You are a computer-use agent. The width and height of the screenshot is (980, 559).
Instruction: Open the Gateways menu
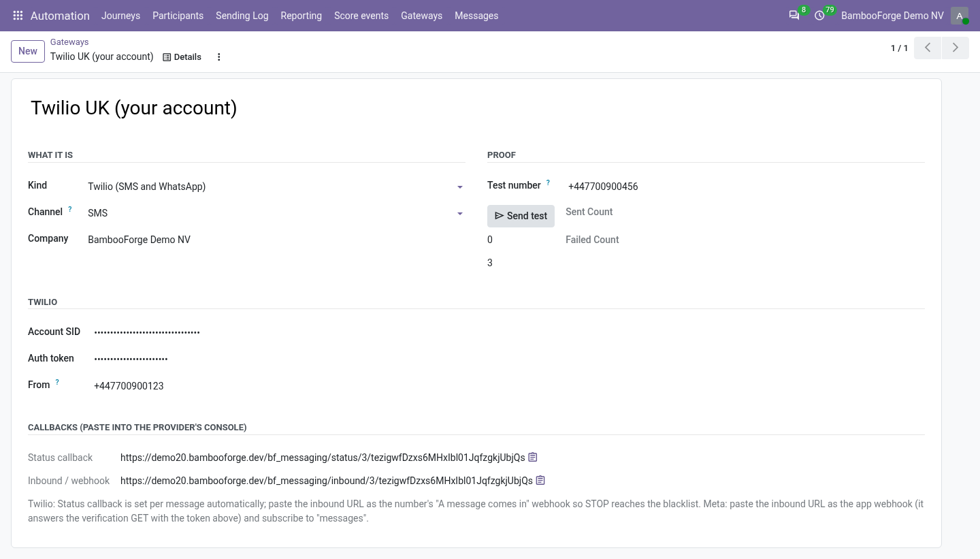(421, 16)
